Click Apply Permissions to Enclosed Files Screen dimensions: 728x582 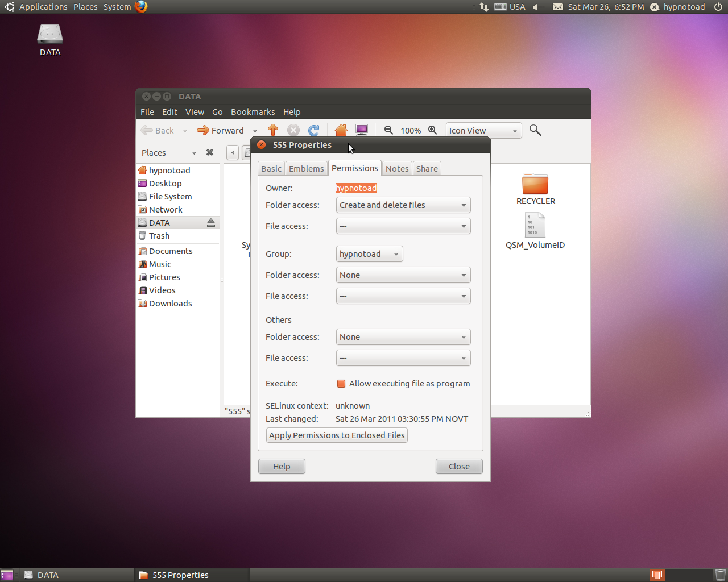point(337,435)
